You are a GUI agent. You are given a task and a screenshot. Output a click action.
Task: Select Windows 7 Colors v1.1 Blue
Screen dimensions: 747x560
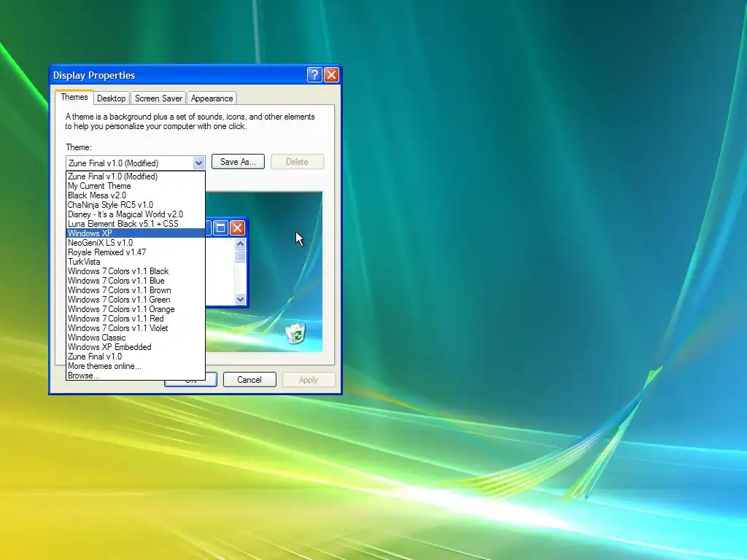[x=135, y=281]
